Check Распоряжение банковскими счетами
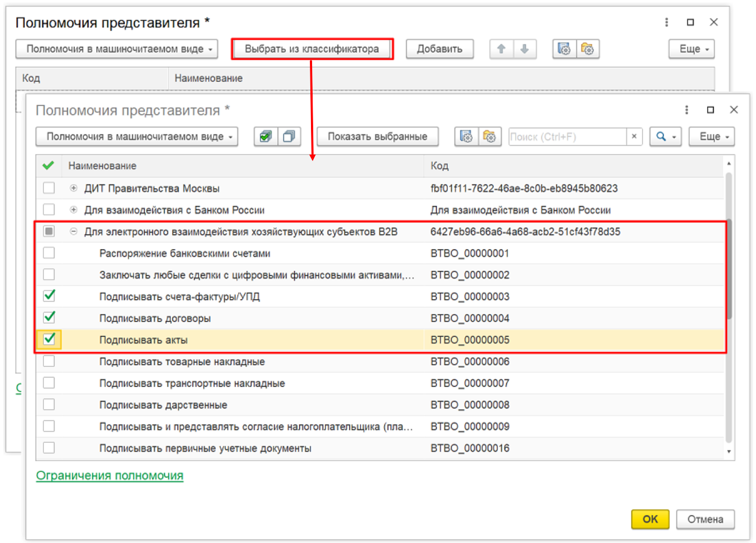The image size is (756, 543). tap(49, 253)
